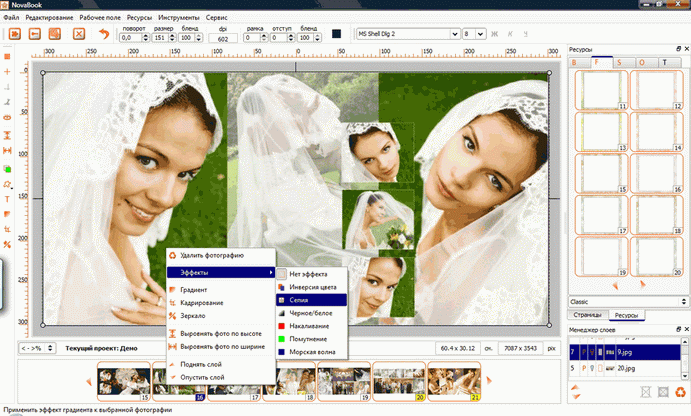Open the Classic resources category dropdown

[629, 302]
